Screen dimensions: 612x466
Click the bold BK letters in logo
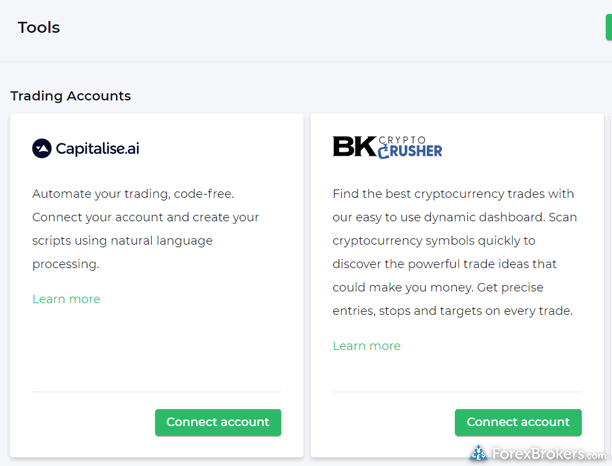click(x=353, y=147)
